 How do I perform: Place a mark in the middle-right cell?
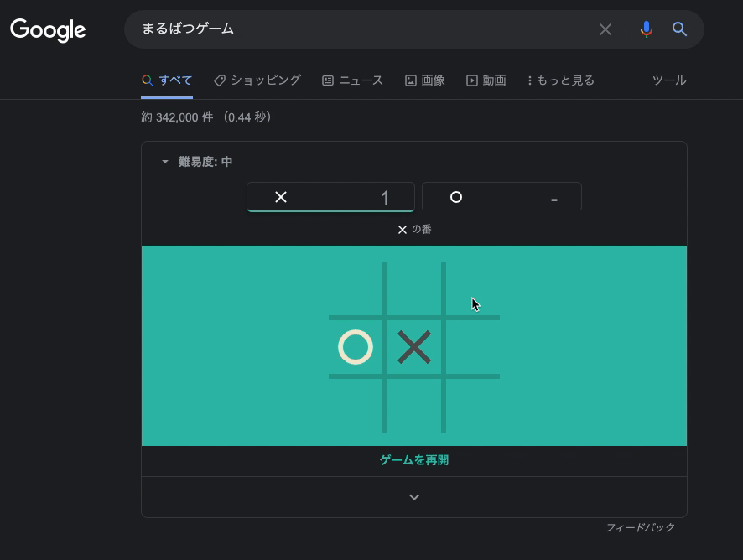pos(473,347)
